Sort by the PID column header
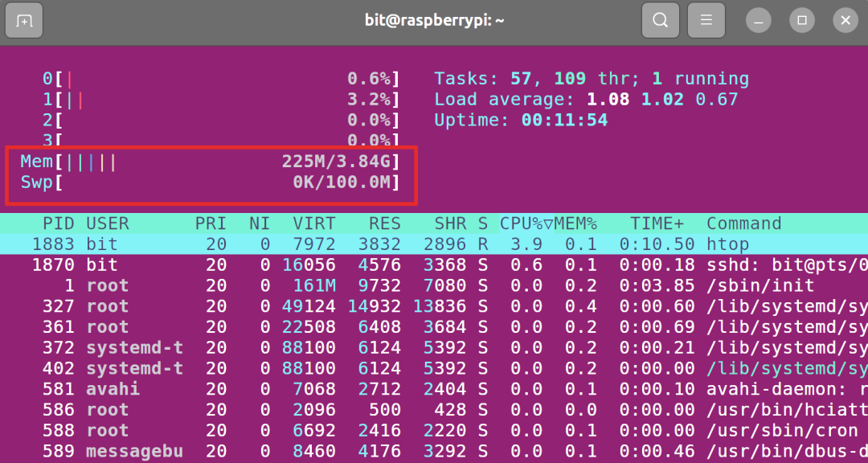Screen dimensions: 868x463 [59, 223]
